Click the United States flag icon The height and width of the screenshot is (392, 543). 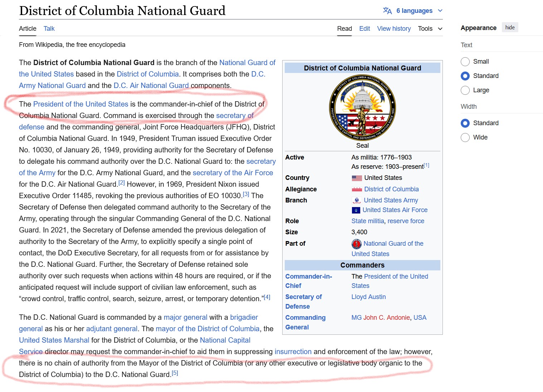pyautogui.click(x=357, y=178)
